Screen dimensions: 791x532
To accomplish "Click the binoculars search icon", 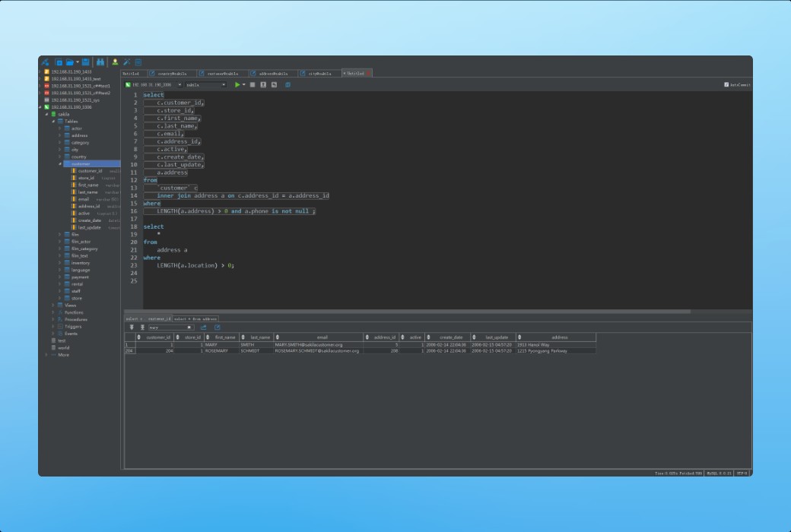I will click(100, 62).
